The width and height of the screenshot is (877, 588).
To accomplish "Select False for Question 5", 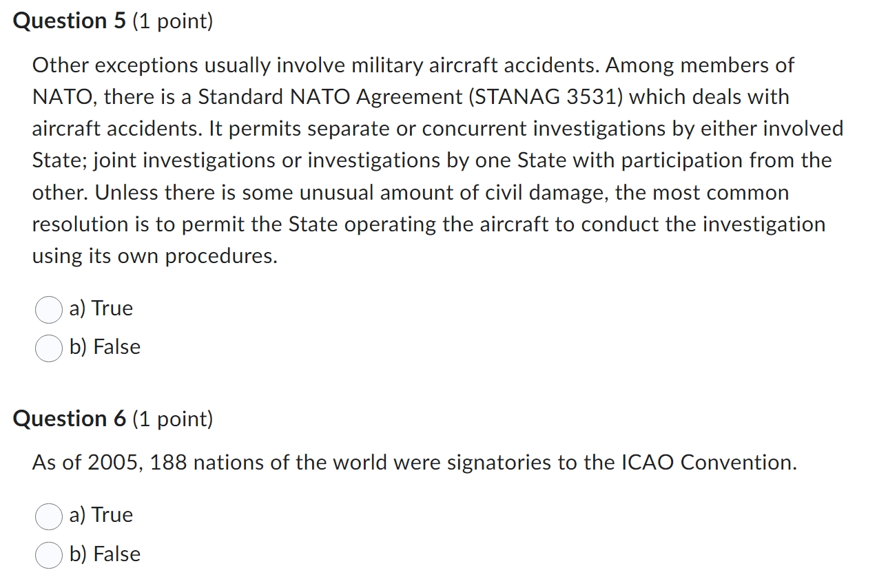I will [x=48, y=348].
